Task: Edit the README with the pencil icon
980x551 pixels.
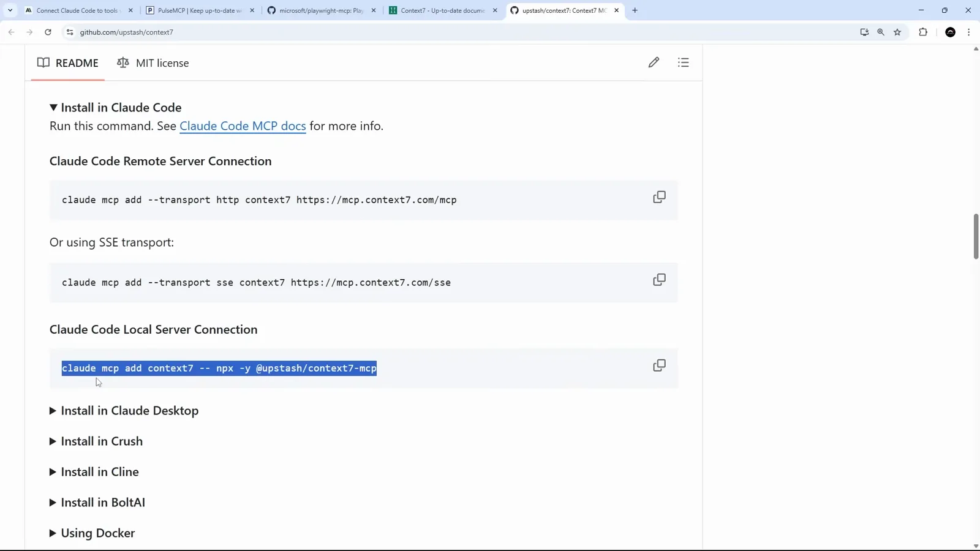Action: click(x=654, y=62)
